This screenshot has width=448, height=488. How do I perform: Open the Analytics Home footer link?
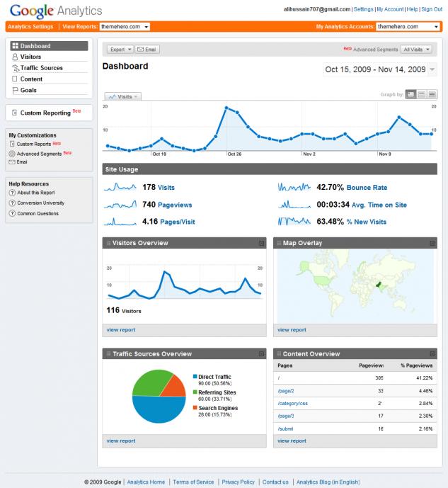point(146,482)
